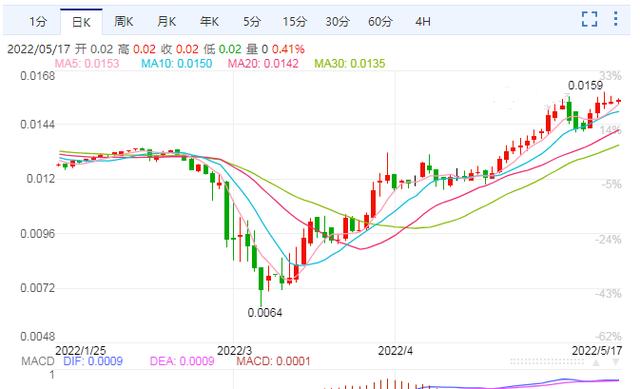640x389 pixels.
Task: Choose the 60分 interval tab
Action: [x=380, y=22]
